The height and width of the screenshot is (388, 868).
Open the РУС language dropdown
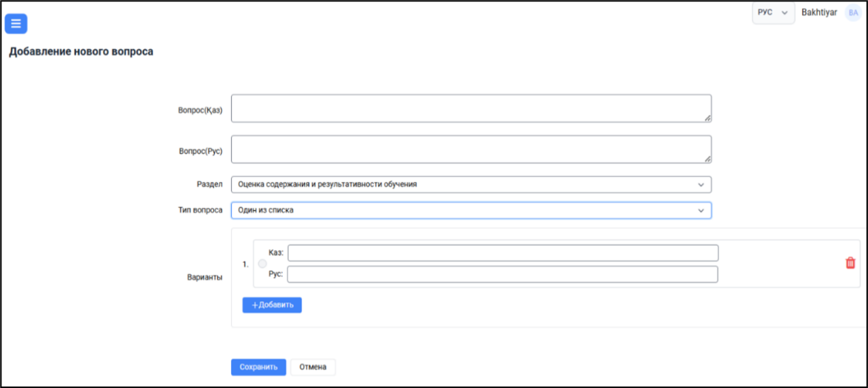click(x=773, y=12)
